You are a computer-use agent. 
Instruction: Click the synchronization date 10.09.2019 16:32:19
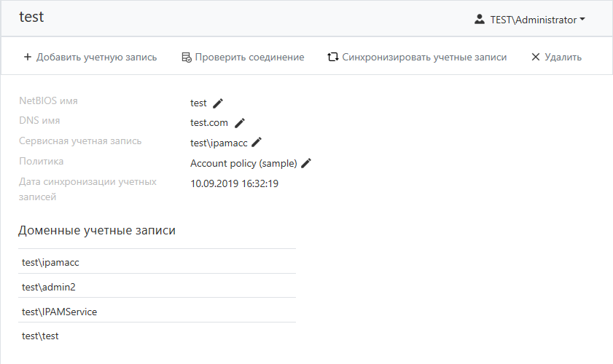(234, 183)
